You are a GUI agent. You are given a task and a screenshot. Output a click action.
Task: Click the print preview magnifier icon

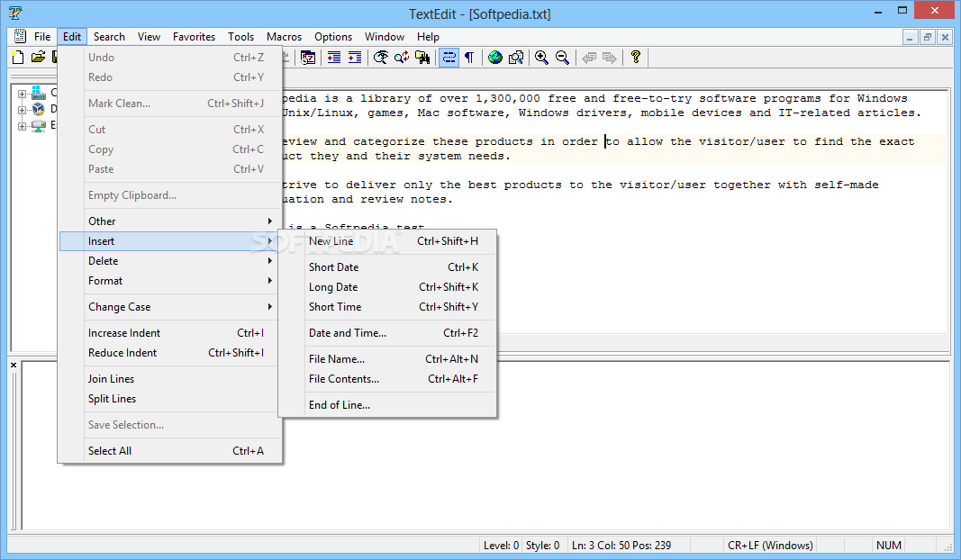coord(516,58)
